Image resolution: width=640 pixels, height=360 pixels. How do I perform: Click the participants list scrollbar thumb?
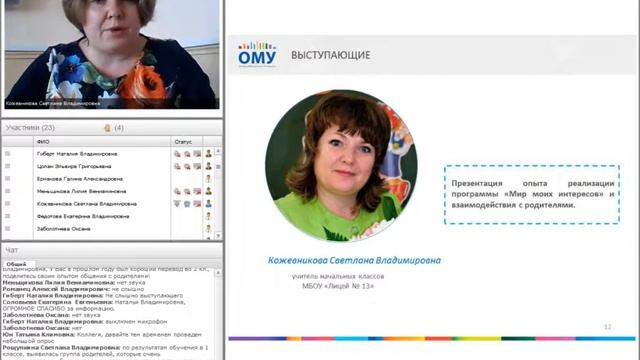[x=218, y=167]
